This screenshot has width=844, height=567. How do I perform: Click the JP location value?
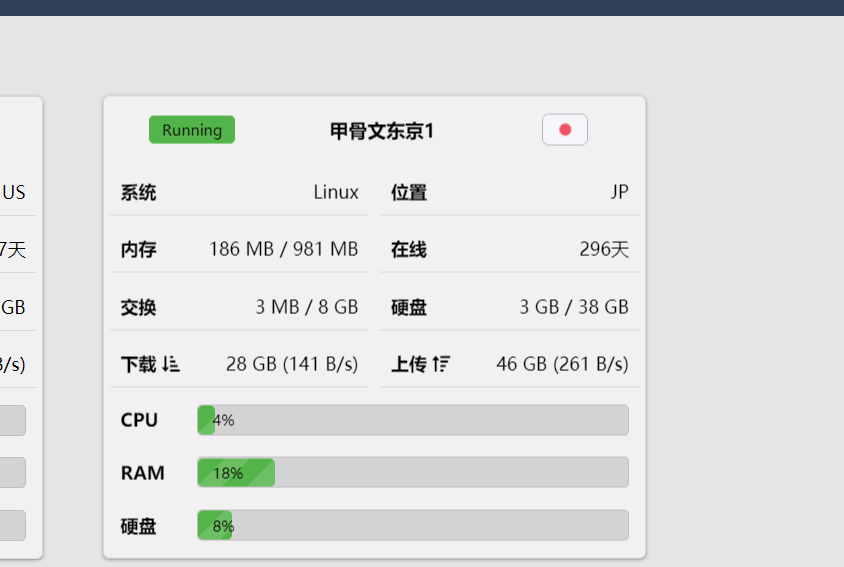point(620,192)
